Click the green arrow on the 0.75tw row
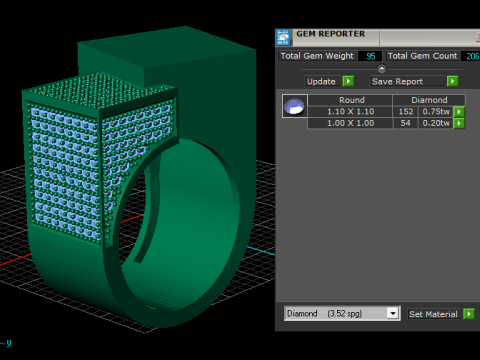This screenshot has width=480, height=360. 459,112
